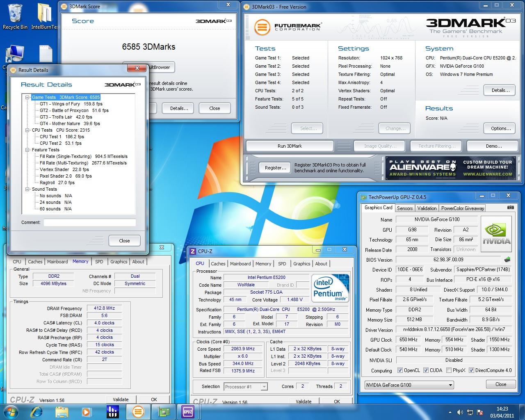Open SPD tab in the memory timings CPU-Z window

[99, 262]
